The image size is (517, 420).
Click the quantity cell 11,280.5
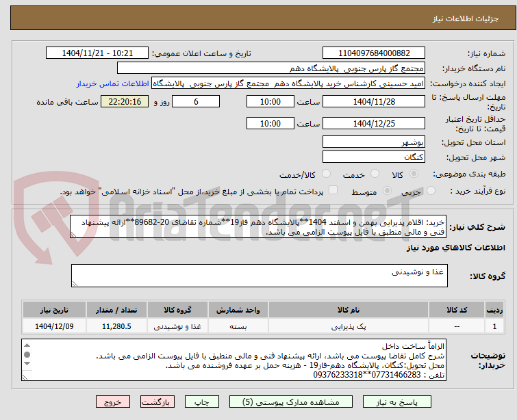[x=116, y=326]
